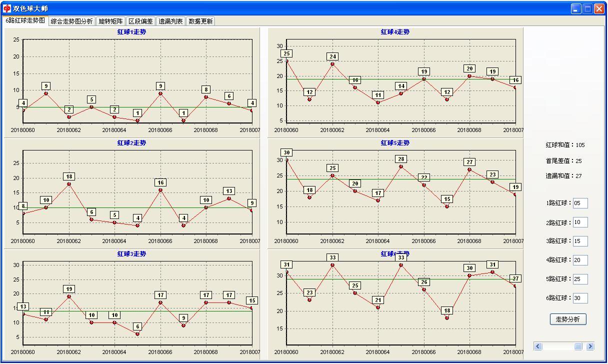Click the 红球1走势 chart title

(x=132, y=32)
